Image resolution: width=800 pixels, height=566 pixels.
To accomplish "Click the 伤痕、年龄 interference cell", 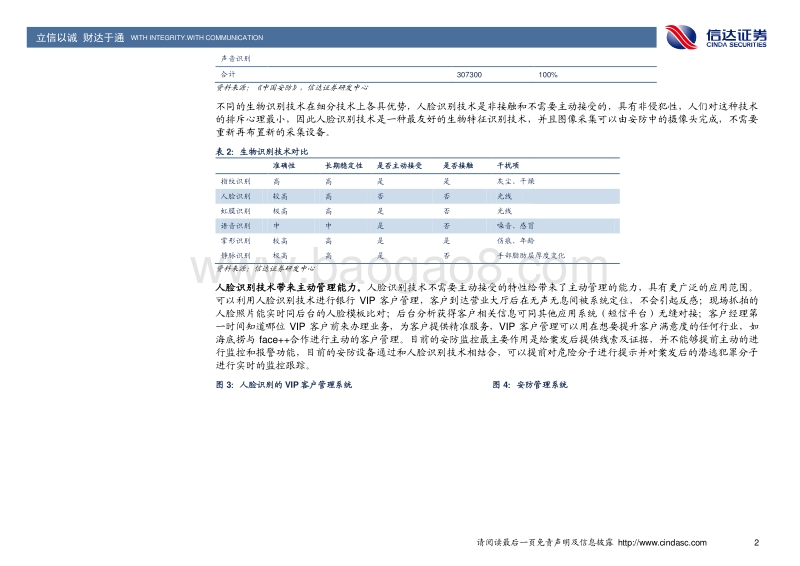I will coord(515,240).
